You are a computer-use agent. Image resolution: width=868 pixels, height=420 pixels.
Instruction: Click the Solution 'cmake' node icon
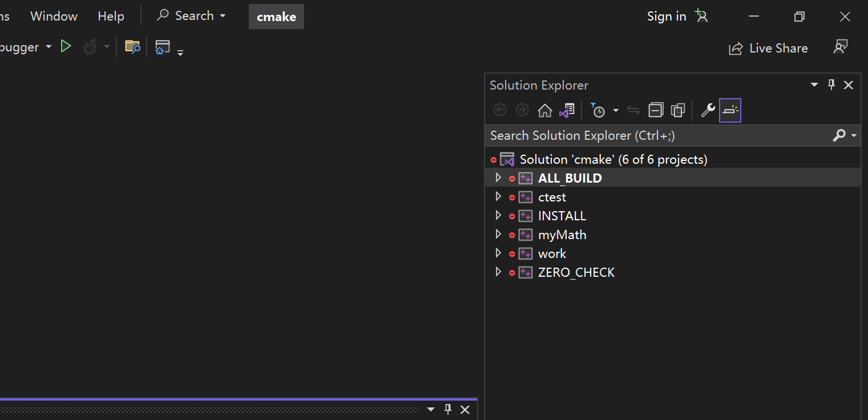pos(507,159)
